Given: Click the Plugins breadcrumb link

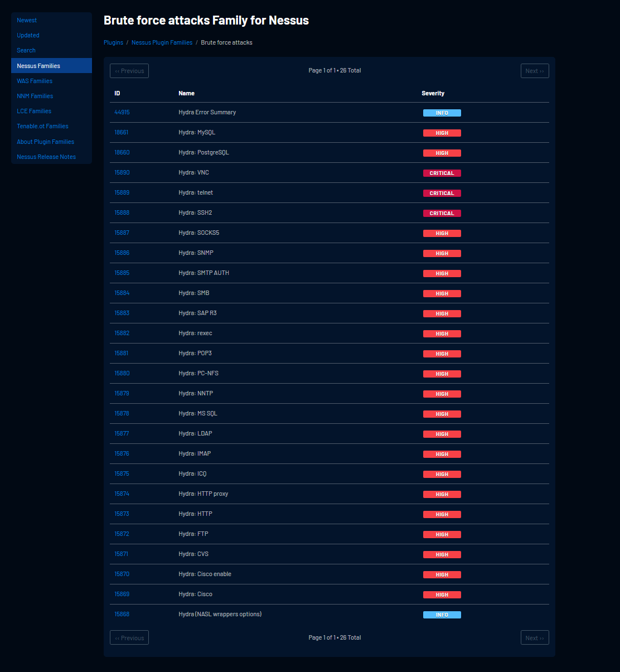Looking at the screenshot, I should coord(113,42).
